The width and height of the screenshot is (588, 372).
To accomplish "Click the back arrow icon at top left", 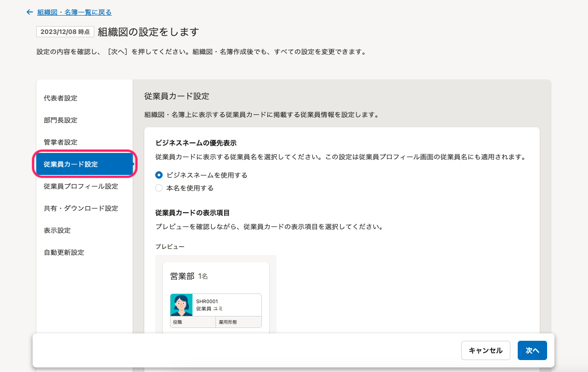I will pyautogui.click(x=30, y=12).
